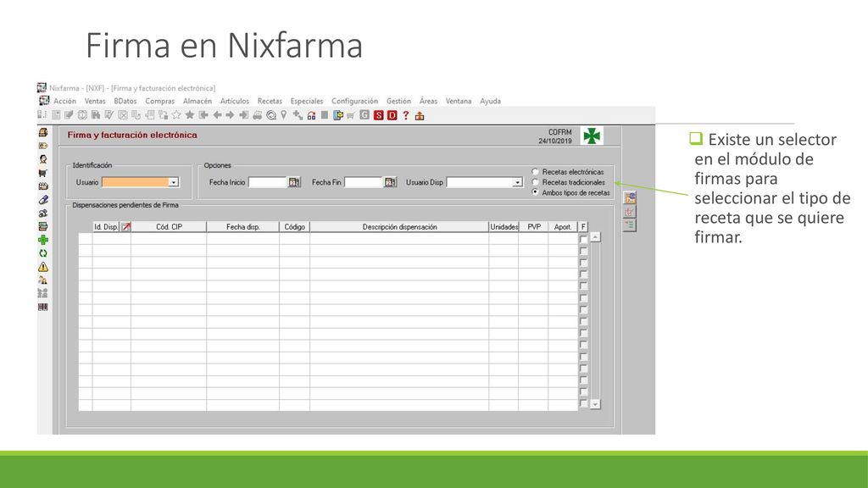Open the Acción menu
This screenshot has height=488, width=868.
(64, 102)
